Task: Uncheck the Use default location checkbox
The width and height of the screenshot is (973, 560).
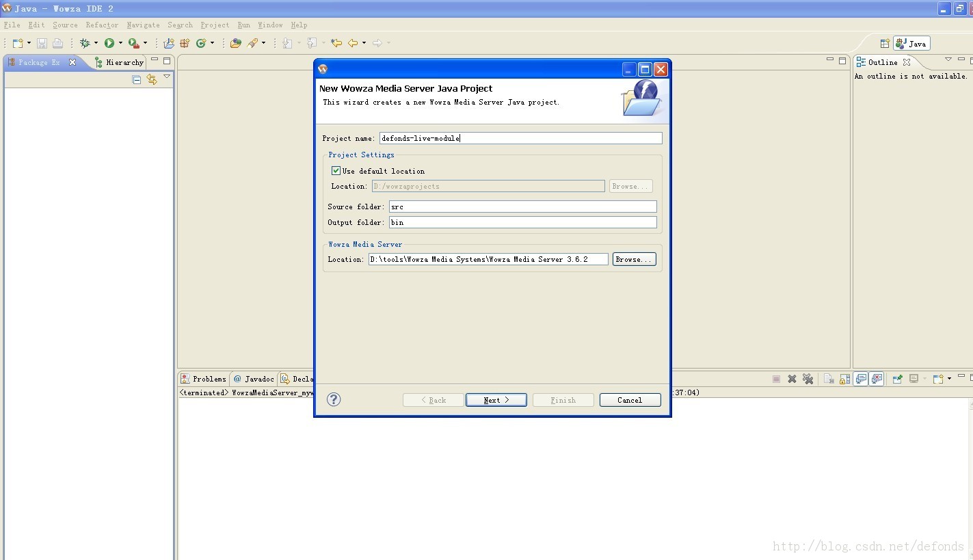Action: click(336, 171)
